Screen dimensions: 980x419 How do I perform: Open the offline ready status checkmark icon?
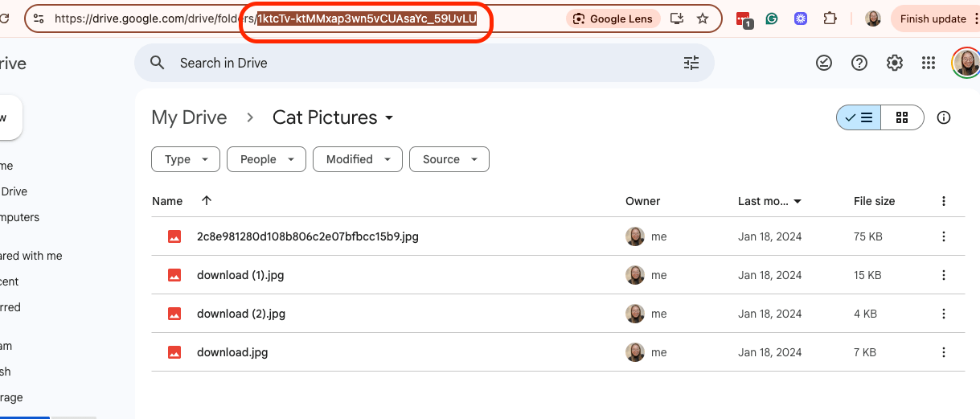(x=824, y=63)
